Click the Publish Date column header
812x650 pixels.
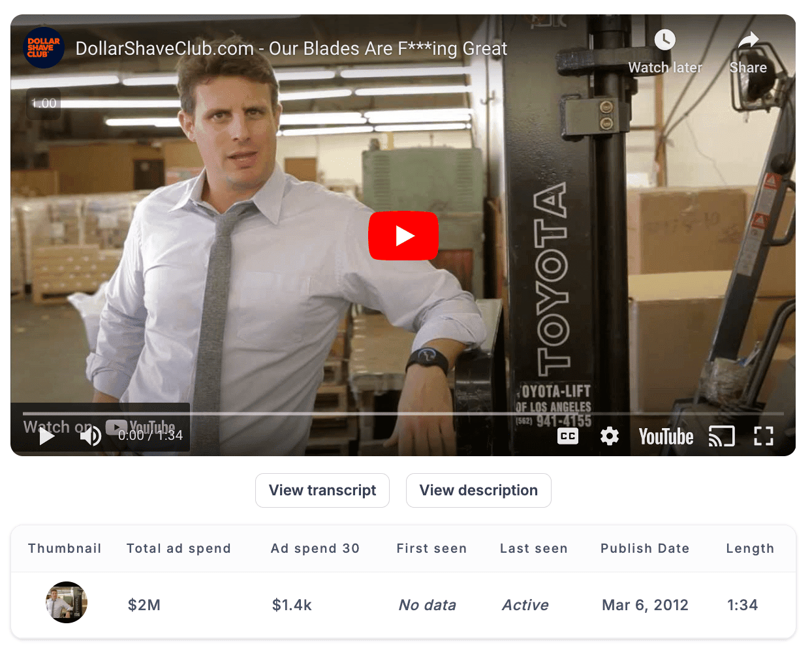(645, 548)
